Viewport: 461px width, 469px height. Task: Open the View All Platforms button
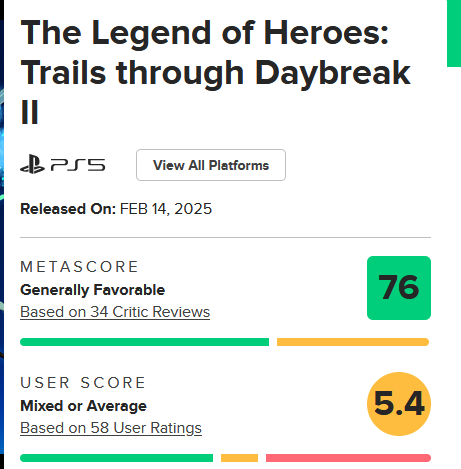[211, 165]
